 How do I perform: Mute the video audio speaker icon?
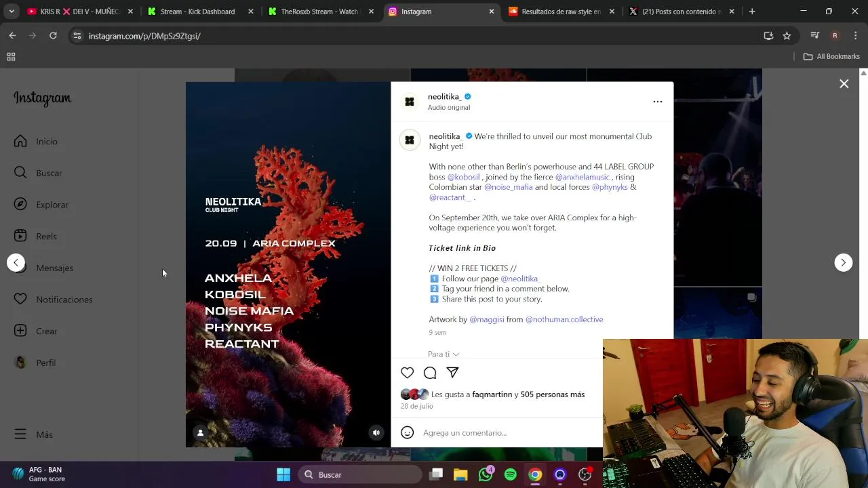pos(376,432)
